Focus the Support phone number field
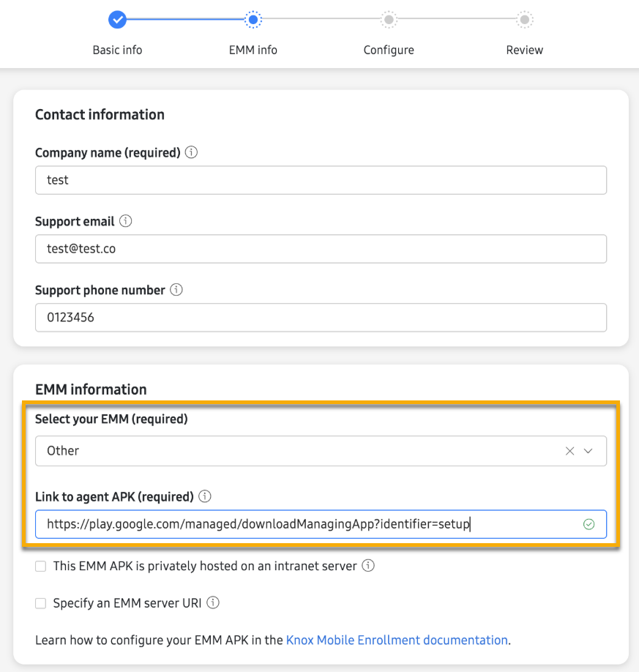Screen dimensions: 639x672 [x=321, y=318]
